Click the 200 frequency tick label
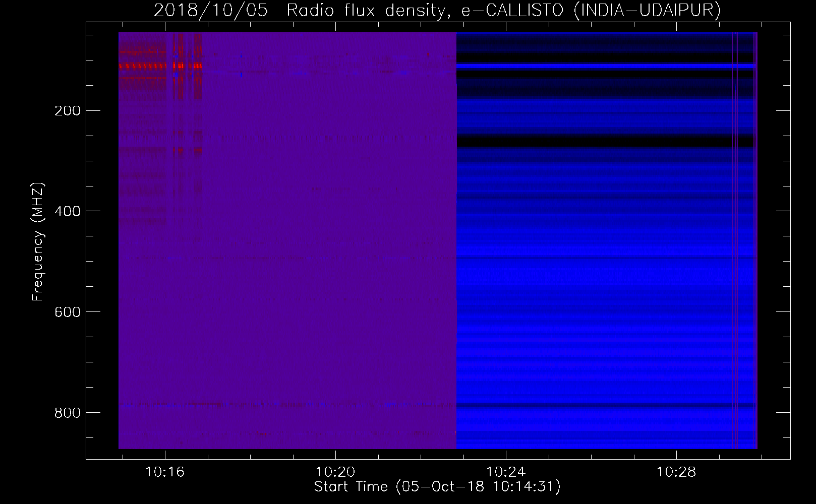816x504 pixels. (x=68, y=110)
